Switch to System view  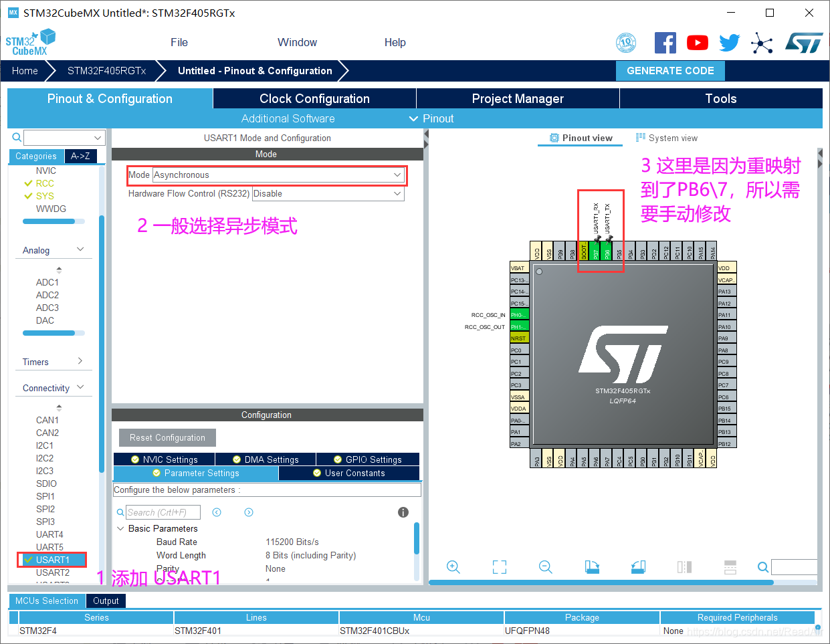click(x=666, y=138)
